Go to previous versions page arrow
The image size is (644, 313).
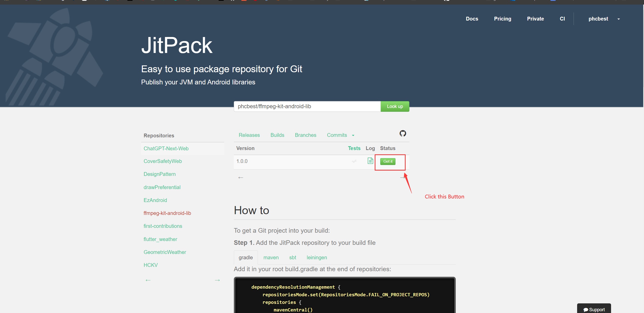(241, 178)
